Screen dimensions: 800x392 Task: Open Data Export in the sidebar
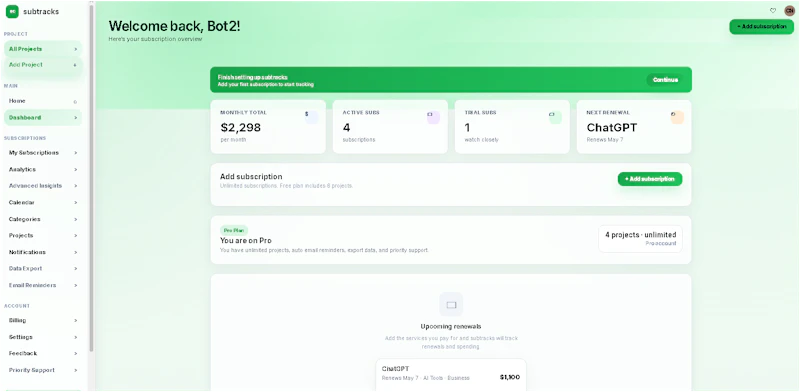point(43,268)
